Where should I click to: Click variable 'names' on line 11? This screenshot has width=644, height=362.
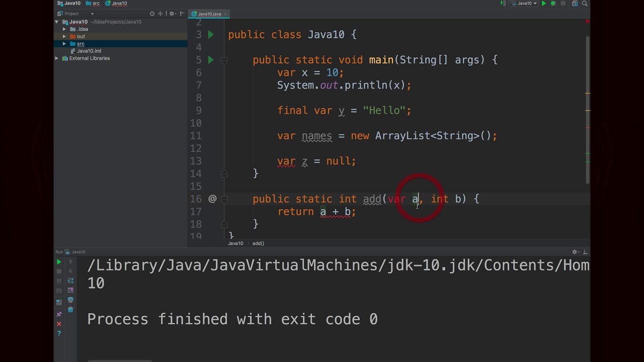(316, 136)
